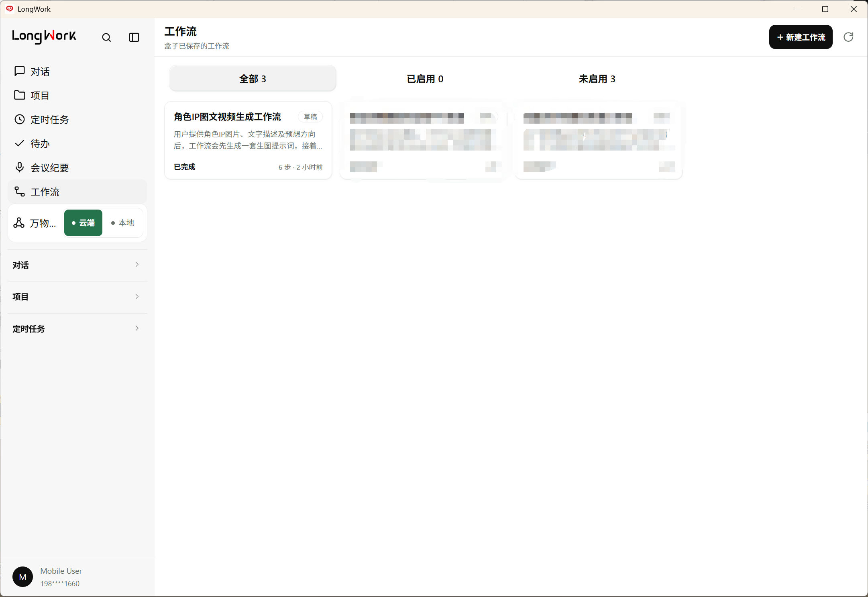Click the folder icon beside 项目
868x597 pixels.
20,95
